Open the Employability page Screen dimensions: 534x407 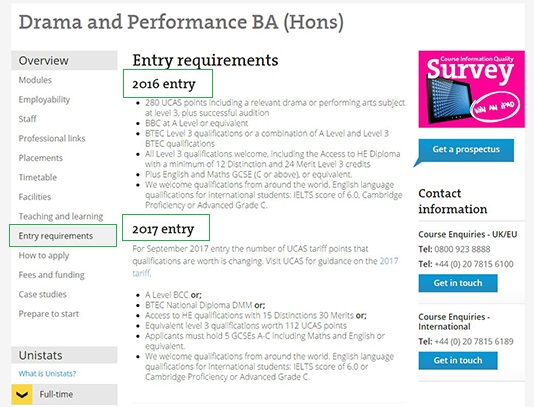(x=44, y=99)
